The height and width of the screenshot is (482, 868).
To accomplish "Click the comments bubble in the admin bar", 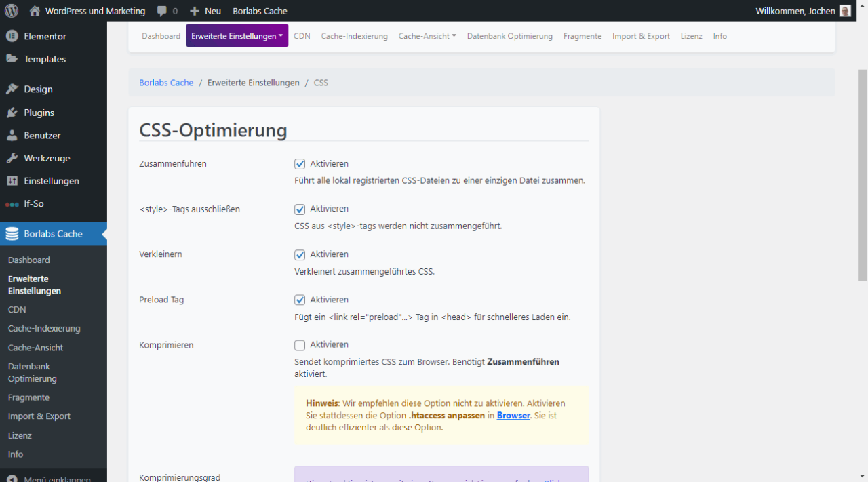I will click(x=163, y=11).
